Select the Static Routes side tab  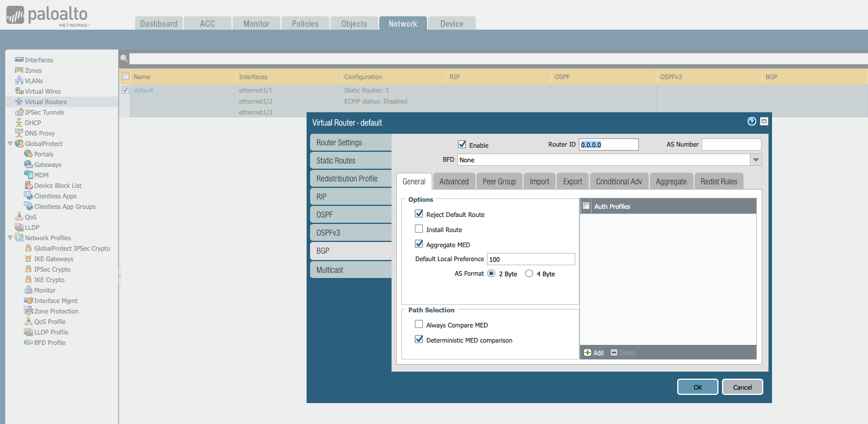coord(351,161)
